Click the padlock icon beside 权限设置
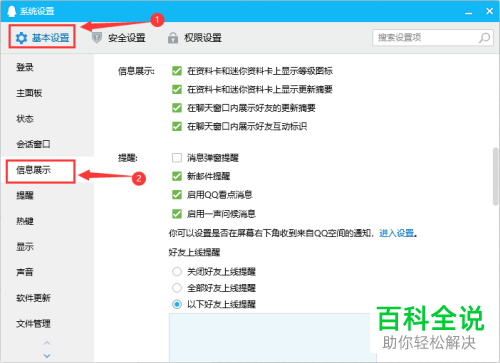500x363 pixels. pyautogui.click(x=173, y=38)
